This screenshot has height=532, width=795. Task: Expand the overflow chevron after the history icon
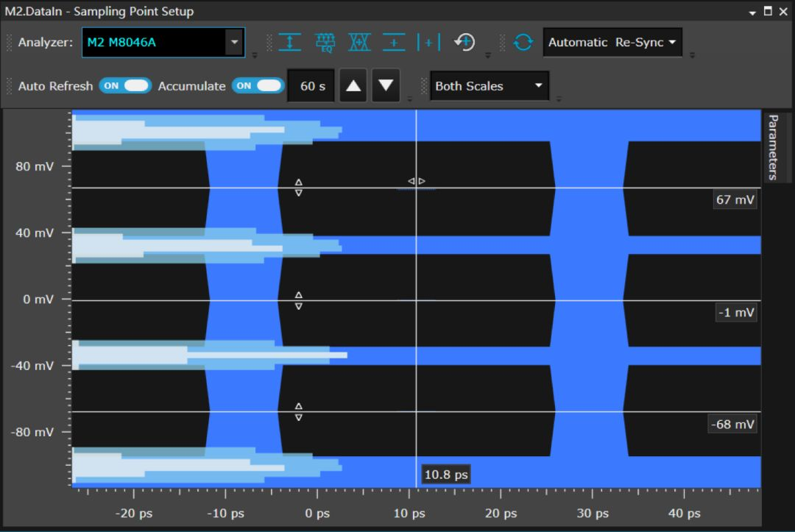(x=488, y=54)
